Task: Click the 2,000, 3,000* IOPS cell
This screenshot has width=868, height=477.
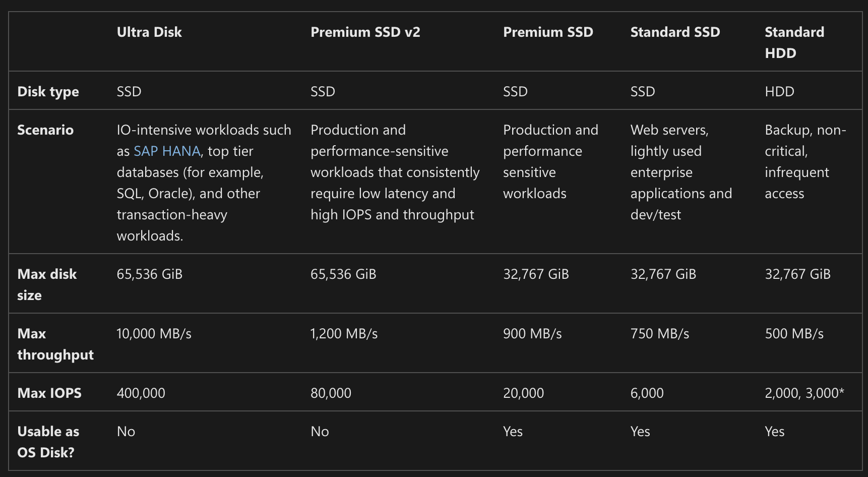Action: [x=804, y=393]
